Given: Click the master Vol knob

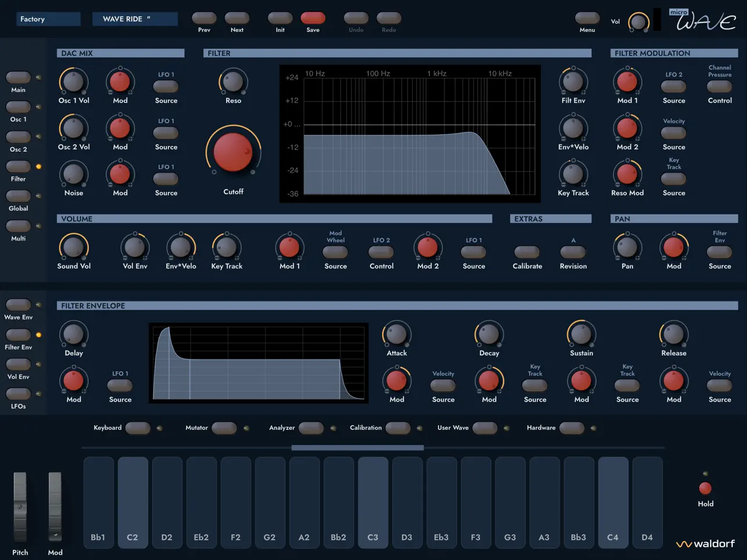Looking at the screenshot, I should 638,22.
